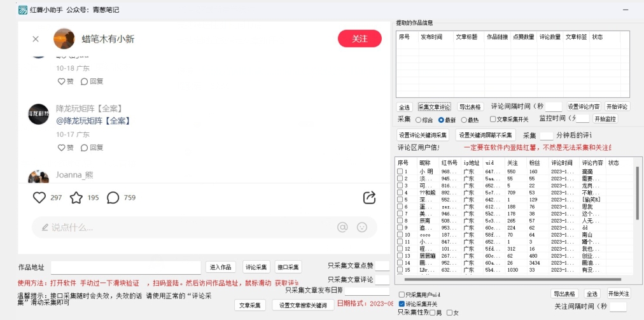Check row 1 小明 in the user table
Screen dimensions: 644x320
point(400,171)
